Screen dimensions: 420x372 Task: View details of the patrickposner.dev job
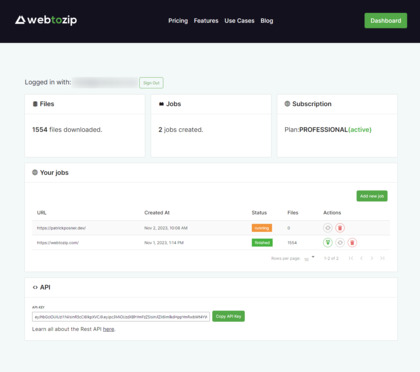328,228
